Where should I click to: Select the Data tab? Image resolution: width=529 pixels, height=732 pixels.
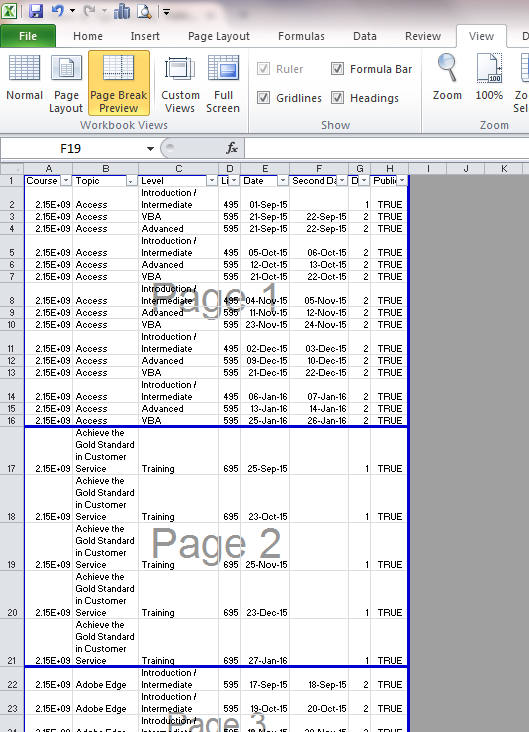pyautogui.click(x=365, y=36)
